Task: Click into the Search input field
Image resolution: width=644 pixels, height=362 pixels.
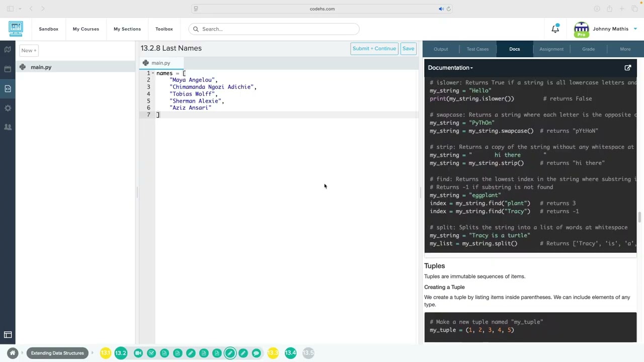Action: click(274, 29)
